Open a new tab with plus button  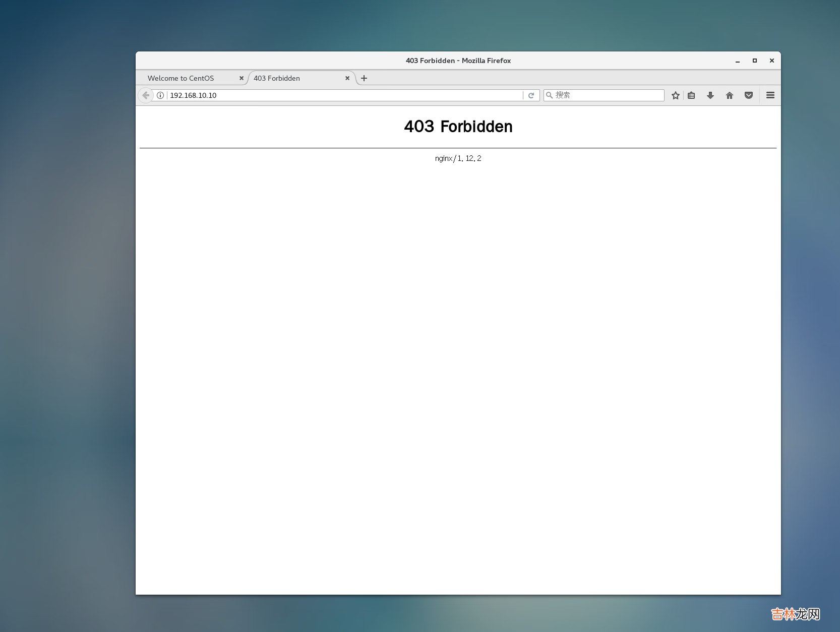[x=364, y=78]
